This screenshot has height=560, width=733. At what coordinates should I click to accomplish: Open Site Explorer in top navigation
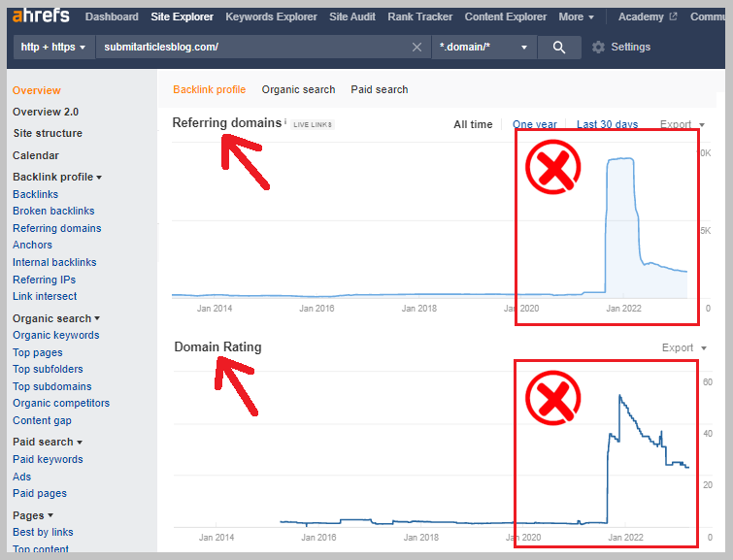click(182, 16)
